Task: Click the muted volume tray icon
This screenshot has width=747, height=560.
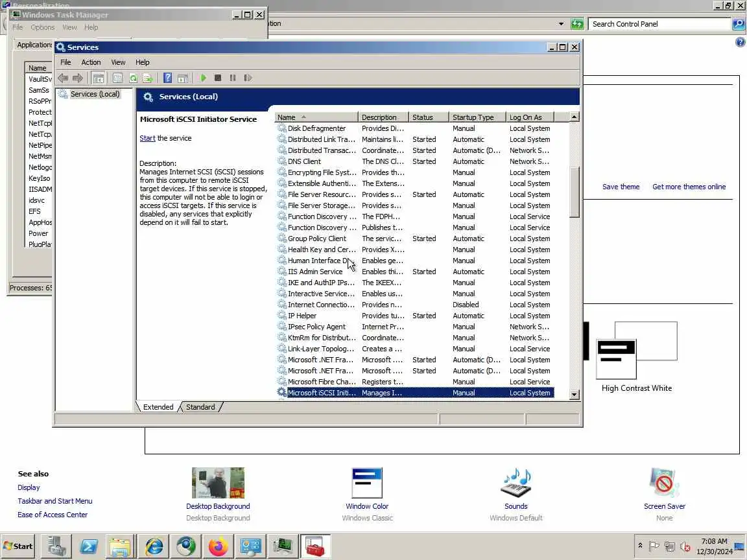Action: (685, 546)
